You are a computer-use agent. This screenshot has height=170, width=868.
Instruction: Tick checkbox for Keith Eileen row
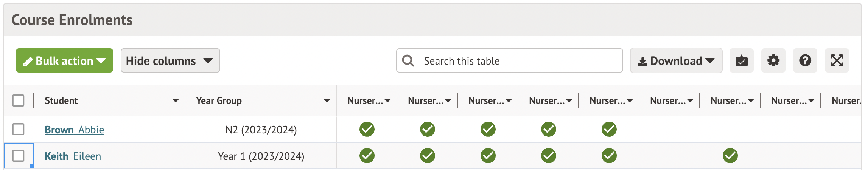(18, 156)
